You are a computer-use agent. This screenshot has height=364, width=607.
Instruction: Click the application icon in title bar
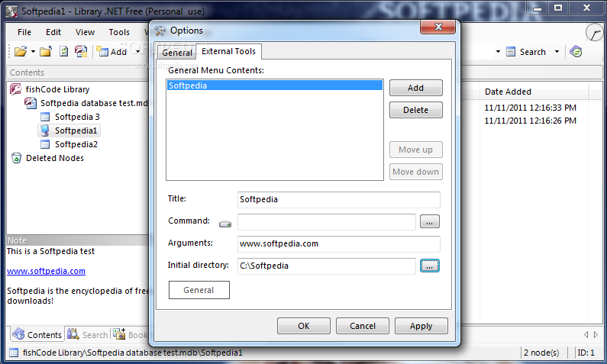click(11, 11)
